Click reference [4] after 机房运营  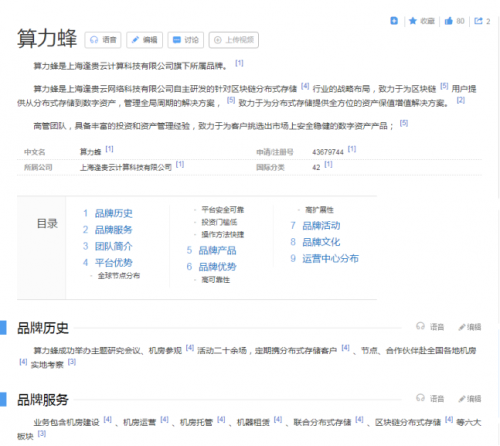pos(164,419)
